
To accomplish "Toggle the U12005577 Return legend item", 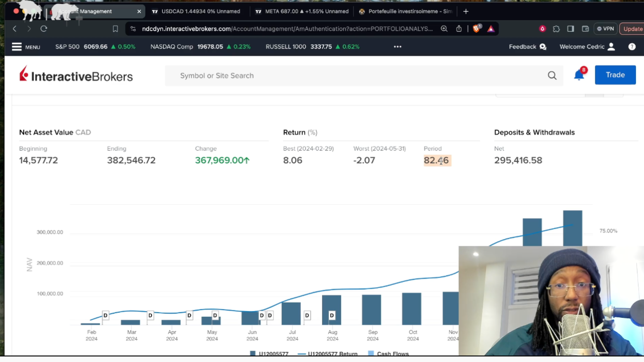I will pyautogui.click(x=328, y=354).
